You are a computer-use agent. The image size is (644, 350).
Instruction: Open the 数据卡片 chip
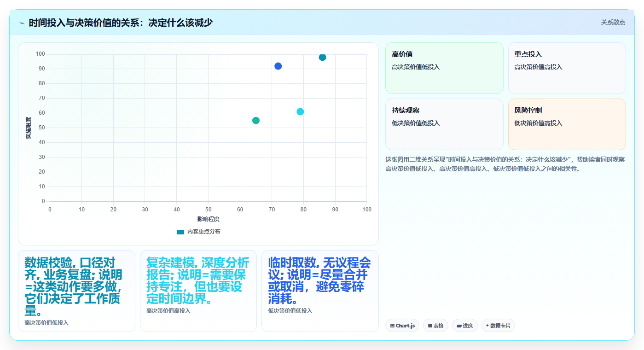click(498, 326)
